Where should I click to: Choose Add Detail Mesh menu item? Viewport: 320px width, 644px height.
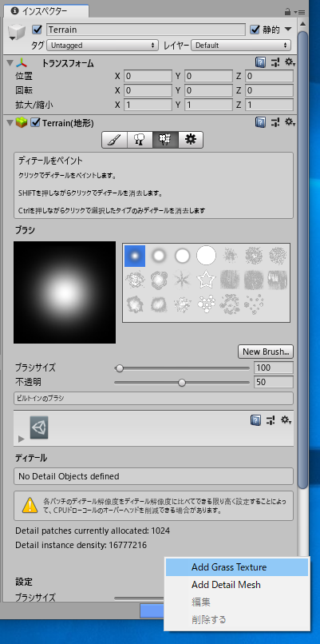237,584
